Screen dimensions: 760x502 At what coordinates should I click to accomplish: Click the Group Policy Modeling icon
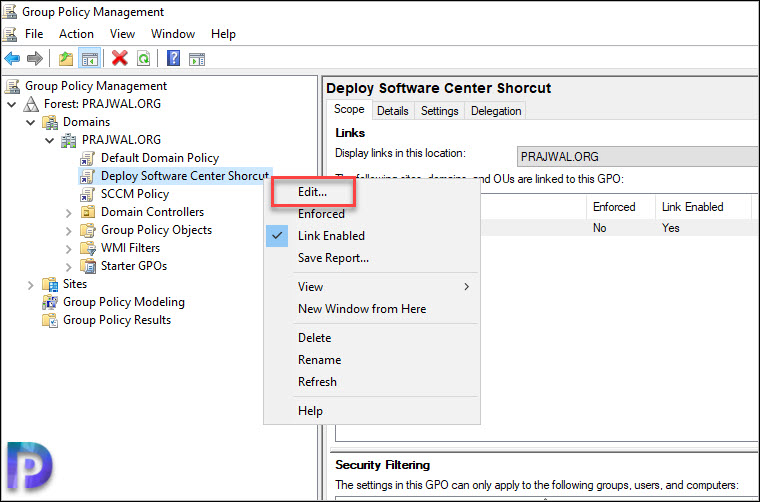[50, 302]
